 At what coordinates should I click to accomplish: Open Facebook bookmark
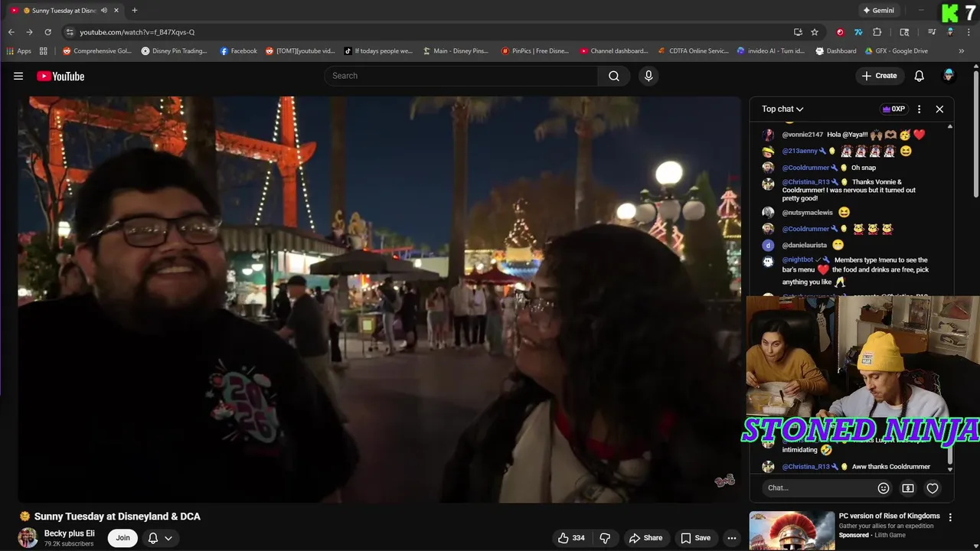[x=239, y=51]
